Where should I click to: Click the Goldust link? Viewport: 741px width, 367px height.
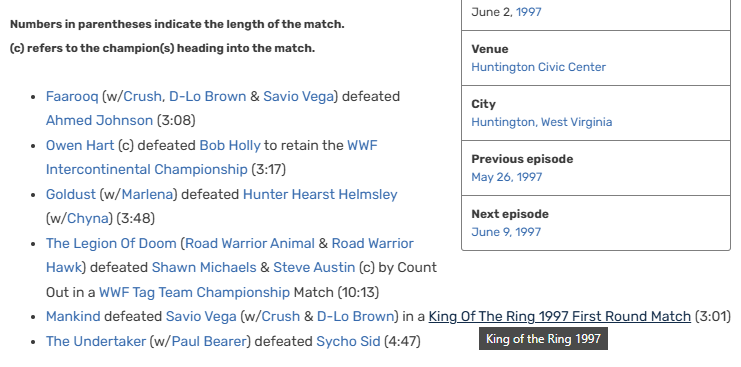coord(70,194)
